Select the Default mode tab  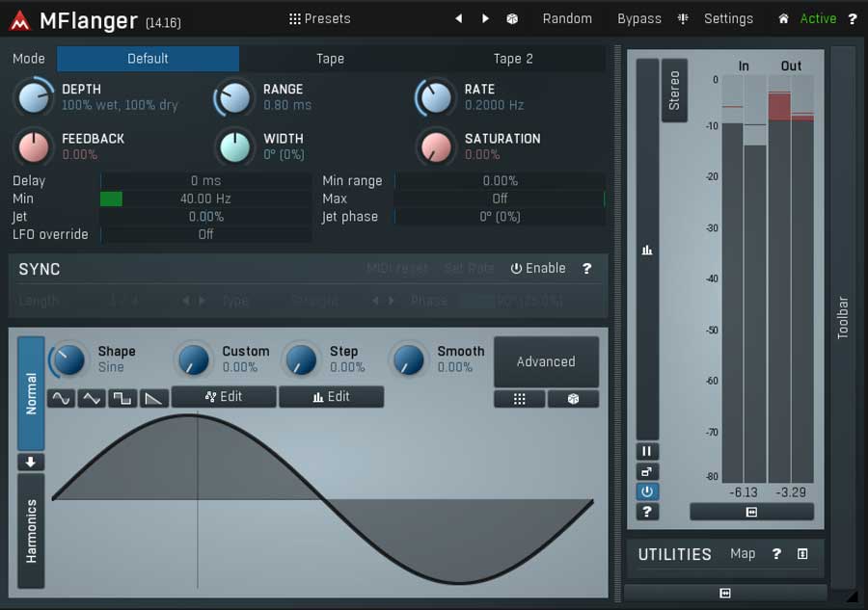tap(148, 59)
